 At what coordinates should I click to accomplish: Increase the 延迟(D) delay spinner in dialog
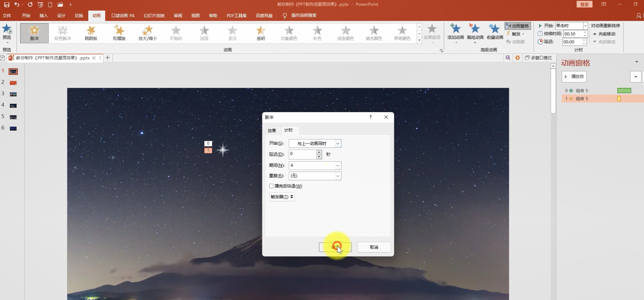pyautogui.click(x=319, y=152)
